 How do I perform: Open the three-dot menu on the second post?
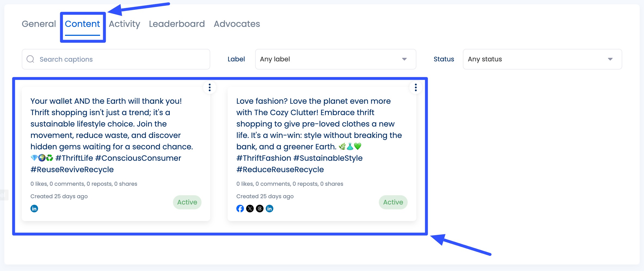pos(416,87)
